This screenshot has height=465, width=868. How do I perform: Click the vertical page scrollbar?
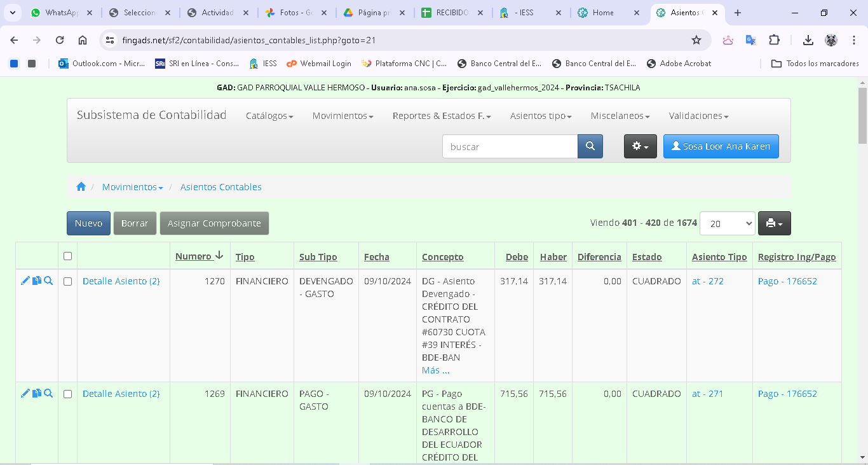click(x=862, y=254)
